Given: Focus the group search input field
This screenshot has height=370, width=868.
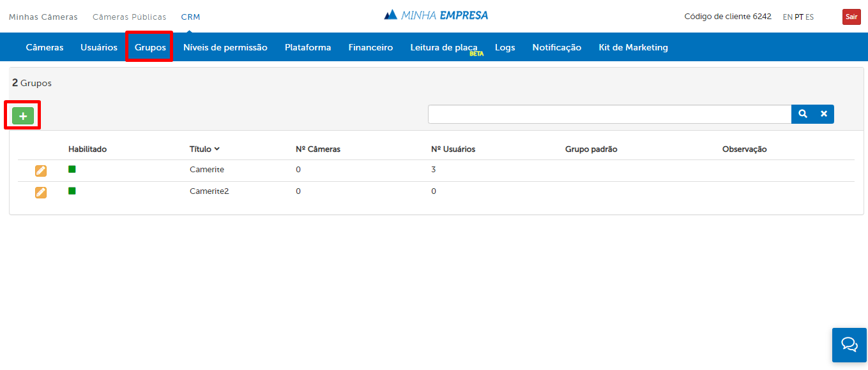Looking at the screenshot, I should click(609, 114).
